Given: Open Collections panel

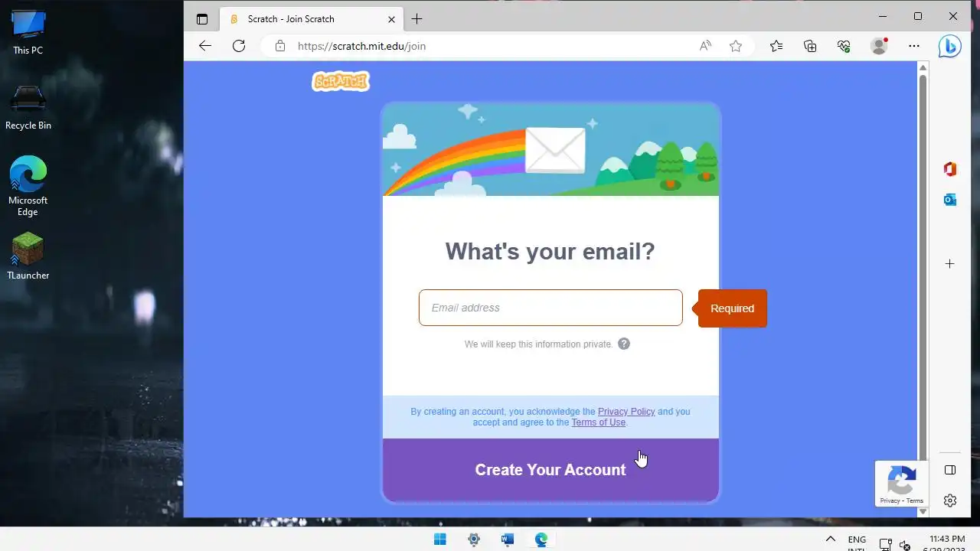Looking at the screenshot, I should tap(810, 46).
